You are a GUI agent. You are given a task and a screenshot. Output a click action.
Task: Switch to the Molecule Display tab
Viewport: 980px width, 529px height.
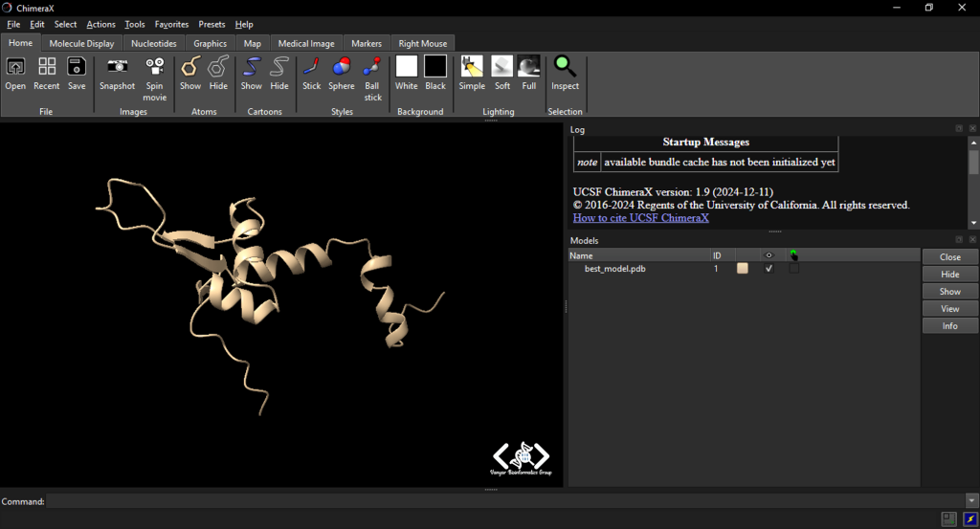(82, 43)
